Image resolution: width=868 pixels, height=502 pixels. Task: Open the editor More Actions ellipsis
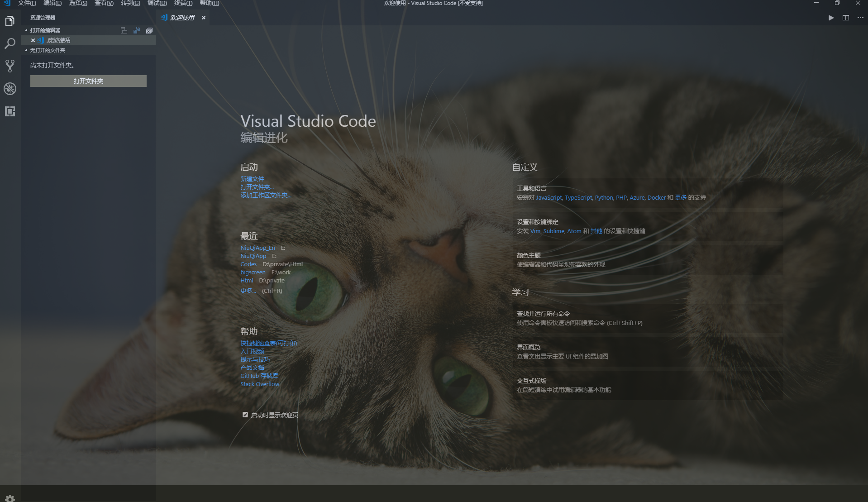860,18
